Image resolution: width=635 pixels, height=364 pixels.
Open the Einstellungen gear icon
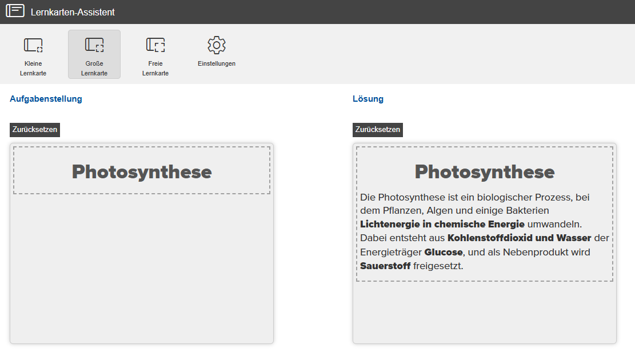pyautogui.click(x=217, y=45)
